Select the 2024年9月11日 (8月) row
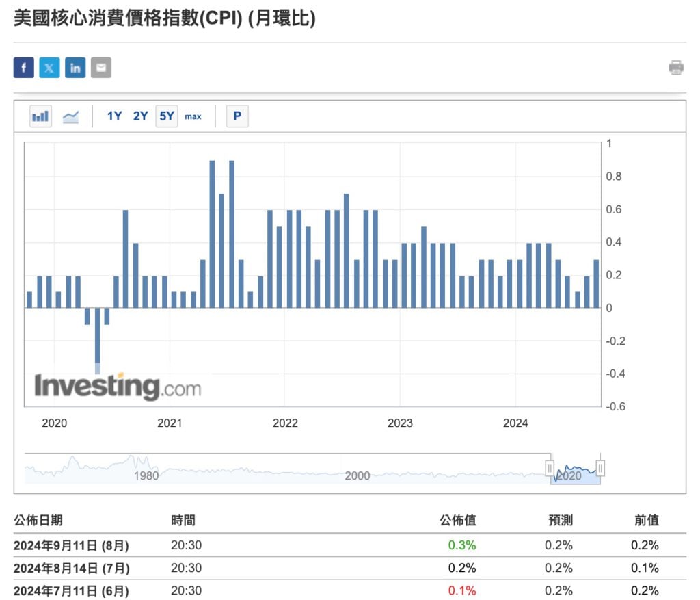This screenshot has height=600, width=700. click(71, 545)
